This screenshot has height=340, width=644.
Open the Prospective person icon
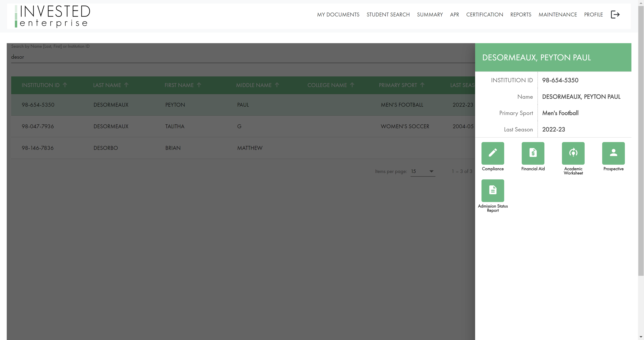click(x=613, y=153)
